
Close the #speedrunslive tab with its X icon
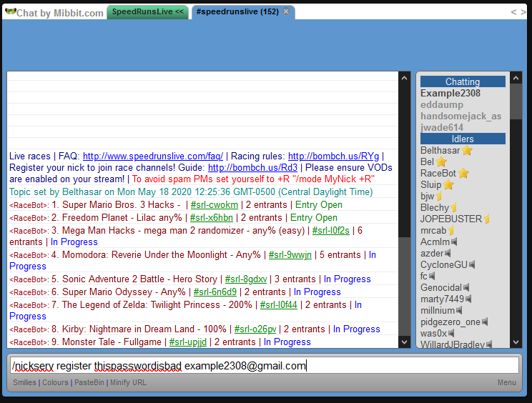tap(286, 11)
